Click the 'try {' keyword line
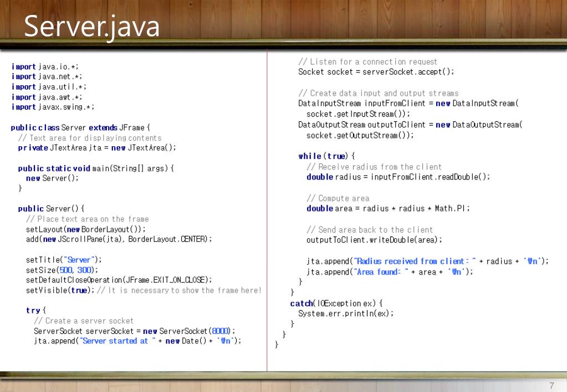 coord(36,311)
